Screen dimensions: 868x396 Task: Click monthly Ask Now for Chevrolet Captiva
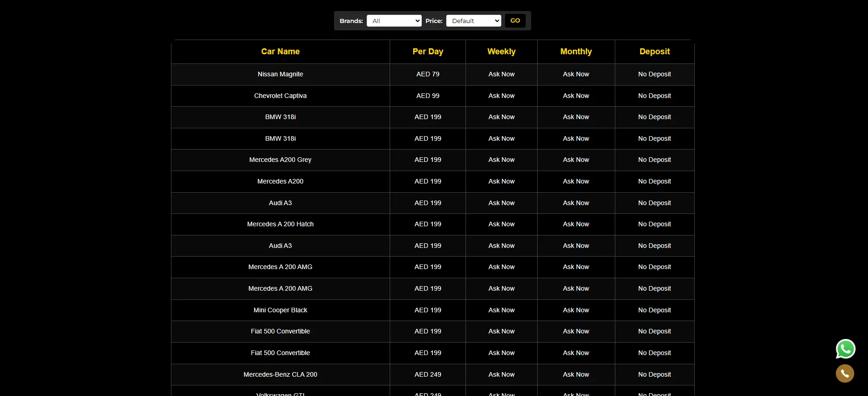(576, 96)
